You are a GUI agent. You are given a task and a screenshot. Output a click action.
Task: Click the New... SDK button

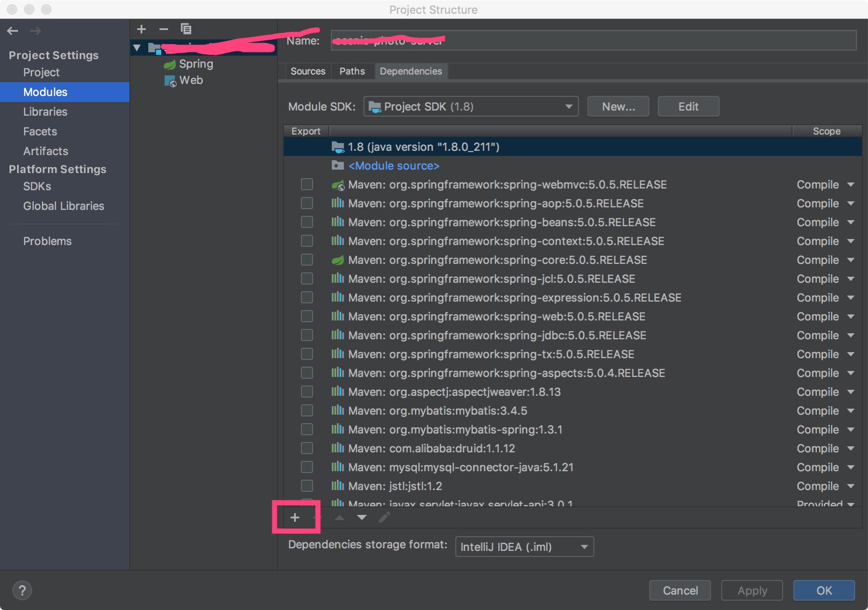tap(618, 107)
